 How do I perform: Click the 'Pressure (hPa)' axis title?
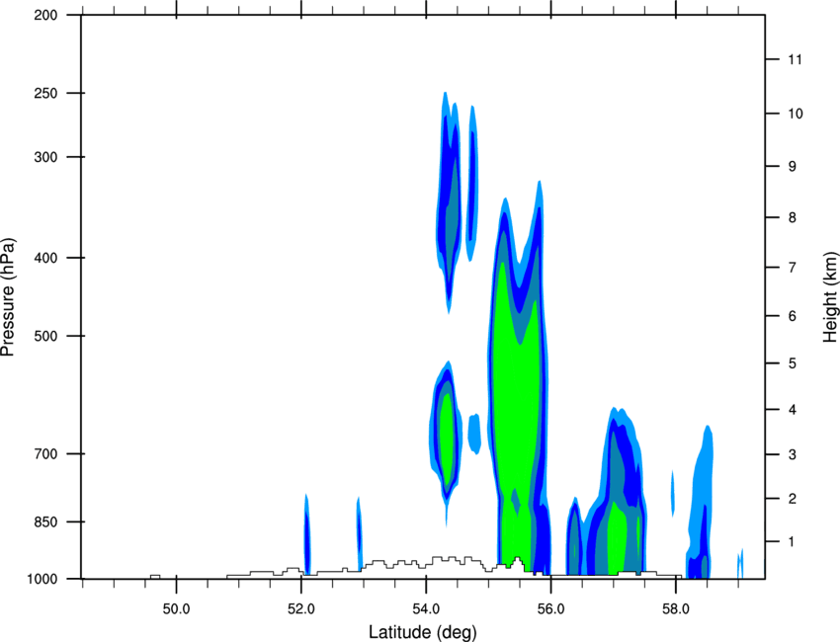[x=8, y=296]
